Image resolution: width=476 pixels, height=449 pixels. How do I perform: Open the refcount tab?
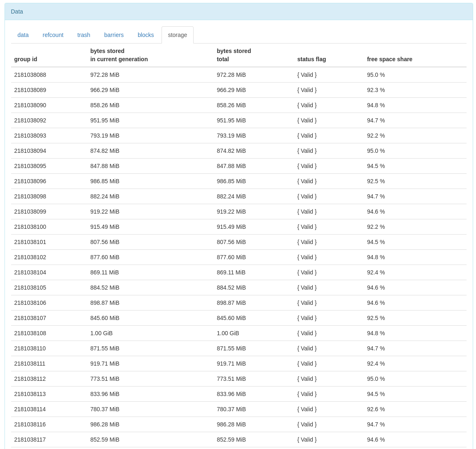[x=53, y=35]
